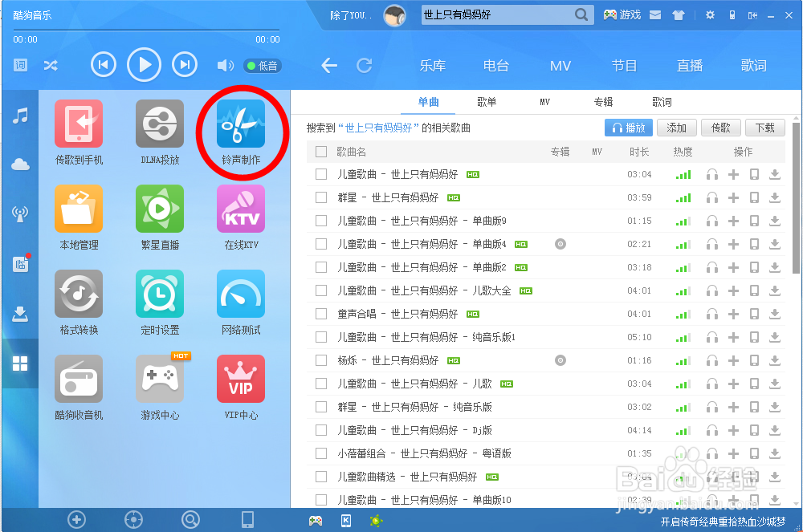Click the 下载 button
This screenshot has width=803, height=532.
765,128
